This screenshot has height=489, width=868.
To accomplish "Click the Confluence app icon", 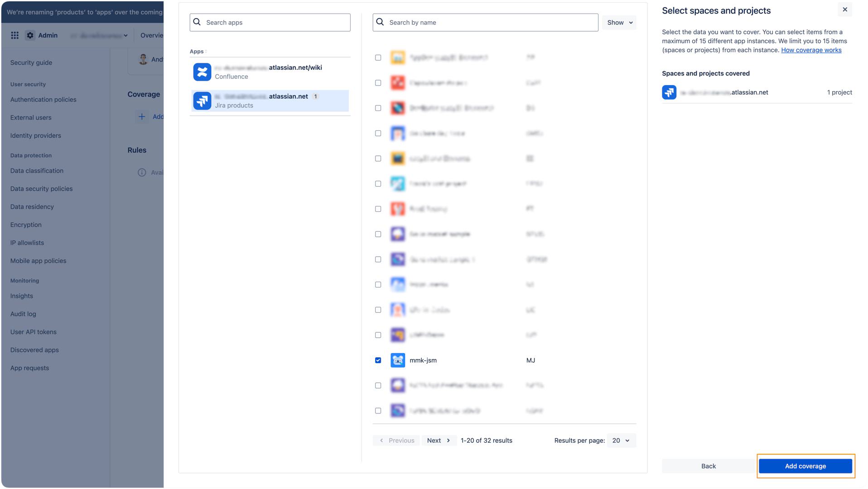I will pos(202,72).
